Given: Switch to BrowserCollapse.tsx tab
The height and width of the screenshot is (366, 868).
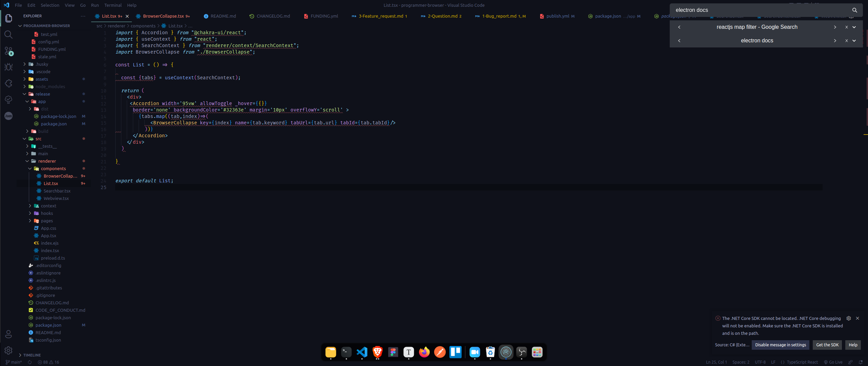Looking at the screenshot, I should (x=163, y=16).
